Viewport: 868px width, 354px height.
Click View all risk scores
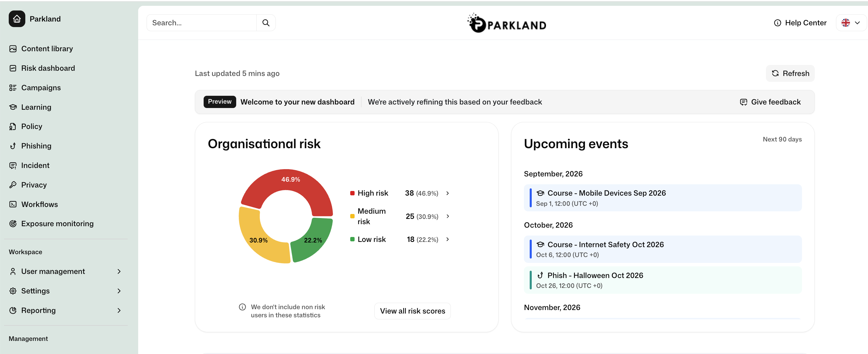[x=412, y=311]
